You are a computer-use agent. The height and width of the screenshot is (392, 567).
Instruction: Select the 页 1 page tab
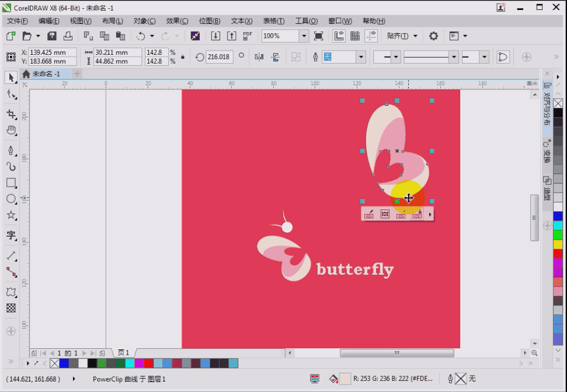[123, 352]
